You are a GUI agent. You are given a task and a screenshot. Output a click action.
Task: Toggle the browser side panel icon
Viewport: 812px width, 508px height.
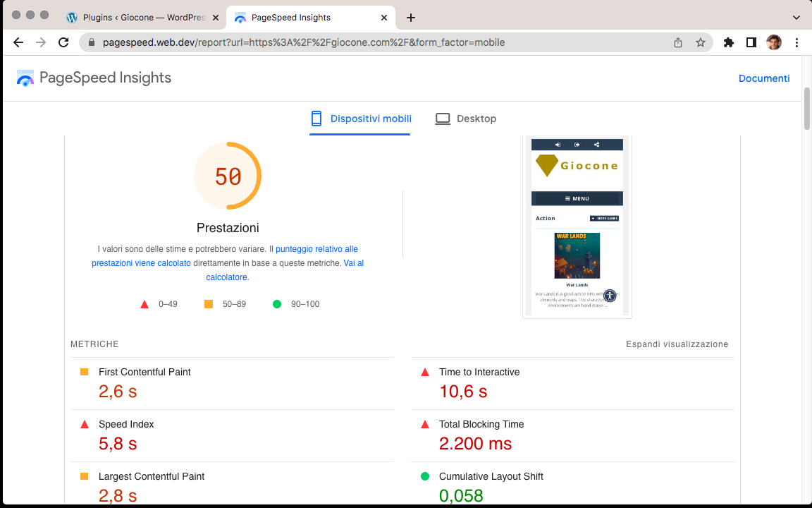tap(751, 42)
